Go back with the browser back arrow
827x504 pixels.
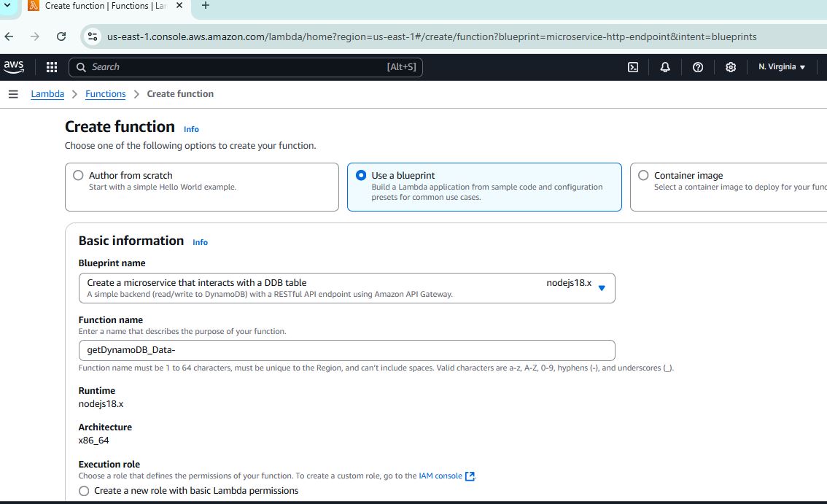coord(9,36)
